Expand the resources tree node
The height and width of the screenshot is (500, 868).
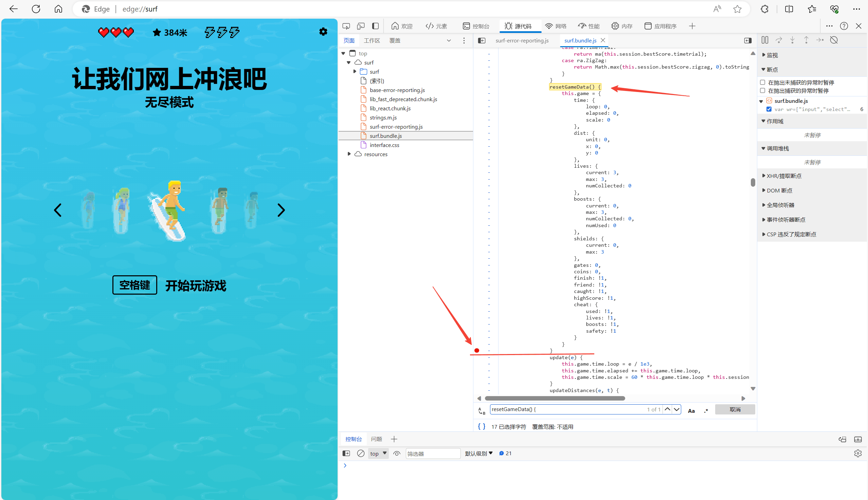[349, 154]
